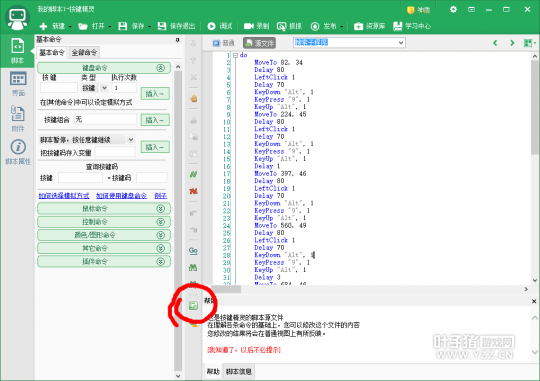
Task: Click 插入 button beside 脚本暂停 dropdown
Action: 155,147
